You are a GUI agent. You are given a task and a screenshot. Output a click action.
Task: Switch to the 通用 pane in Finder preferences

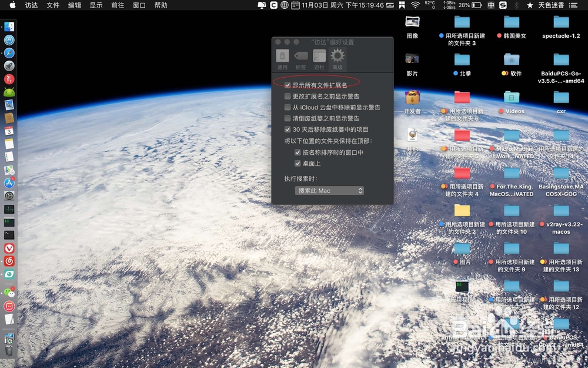coord(283,57)
